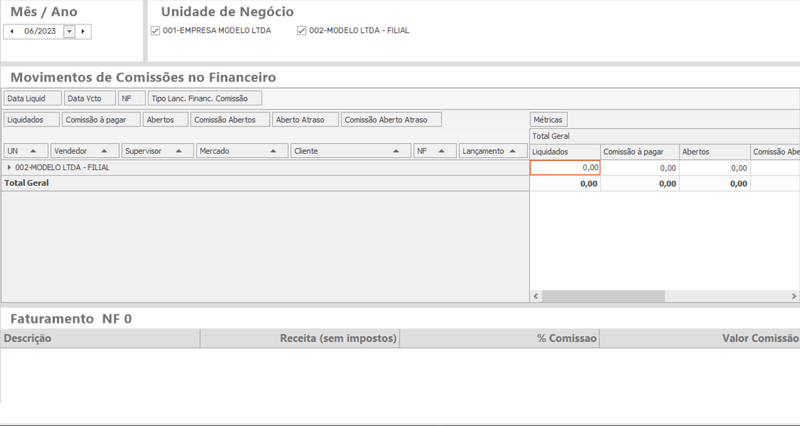Screen dimensions: 800x426
Task: Click the Comissão à pagar column header
Action: [x=640, y=152]
